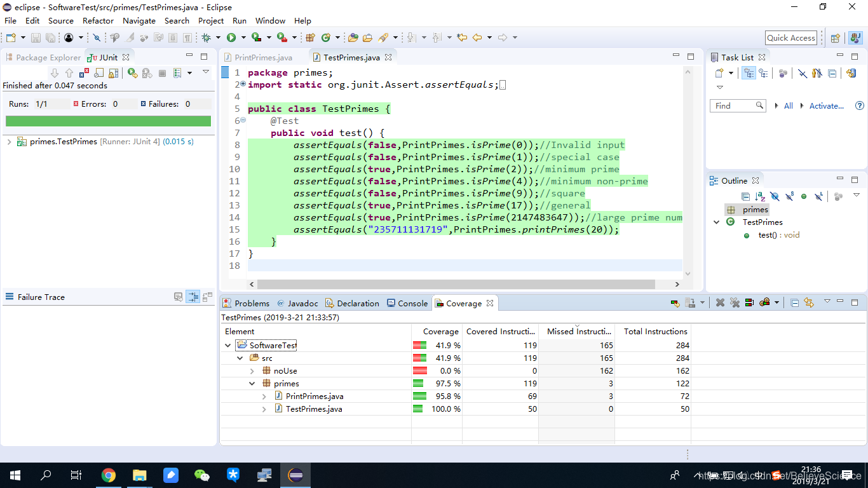Toggle JUnit Scroll Lock icon

(x=114, y=73)
